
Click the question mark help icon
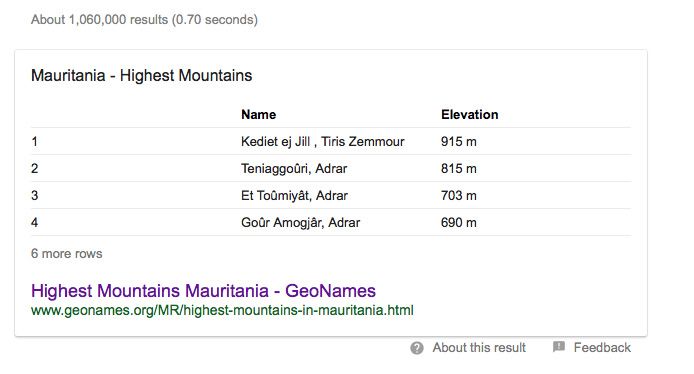point(416,348)
